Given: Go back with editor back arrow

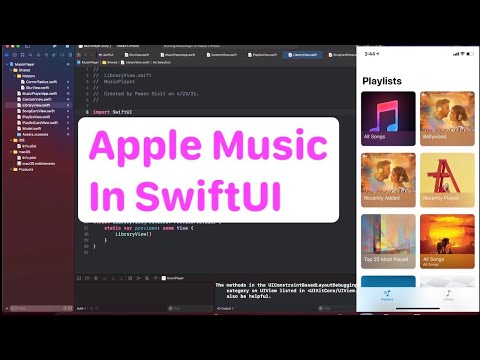Looking at the screenshot, I should (x=85, y=55).
